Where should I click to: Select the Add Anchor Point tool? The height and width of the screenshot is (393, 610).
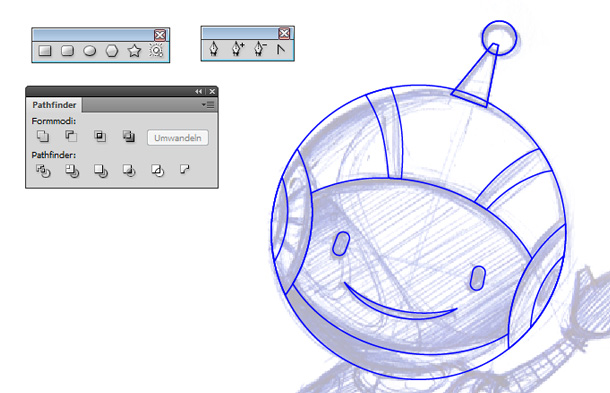237,49
